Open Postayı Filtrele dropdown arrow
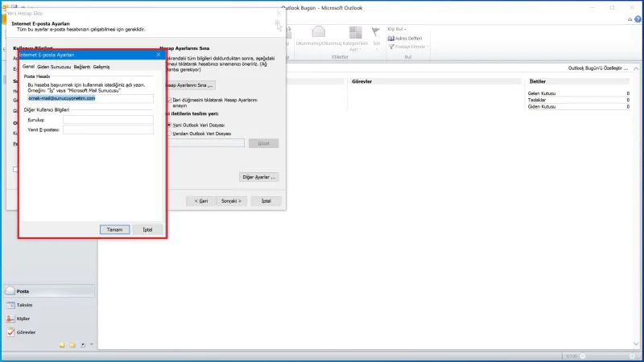This screenshot has height=362, width=644. click(x=427, y=47)
